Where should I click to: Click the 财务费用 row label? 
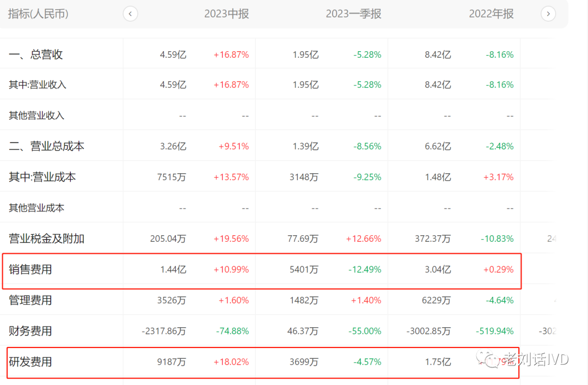click(x=30, y=331)
